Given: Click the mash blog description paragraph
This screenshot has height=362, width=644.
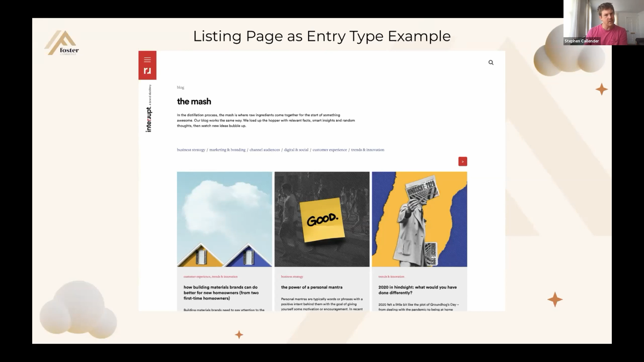Looking at the screenshot, I should pos(266,120).
